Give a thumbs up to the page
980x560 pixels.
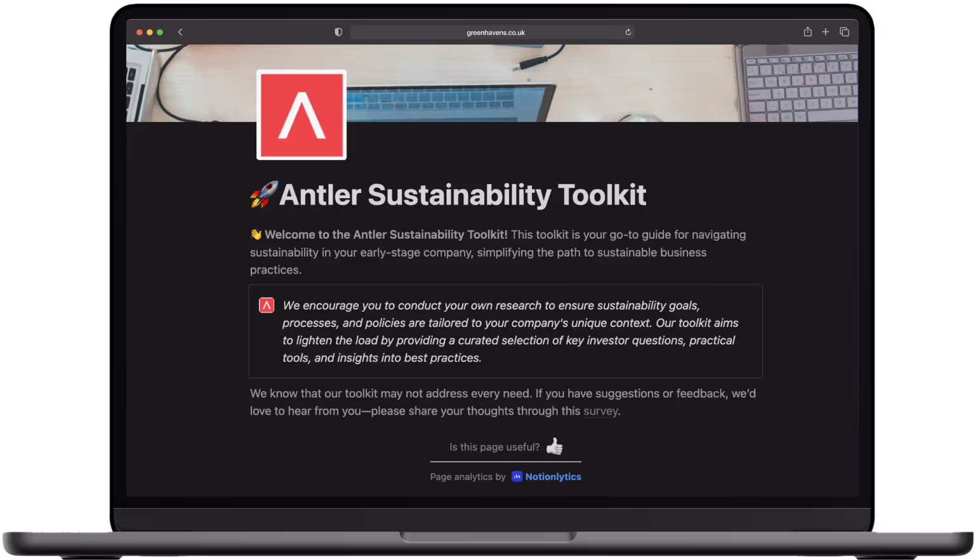[554, 446]
